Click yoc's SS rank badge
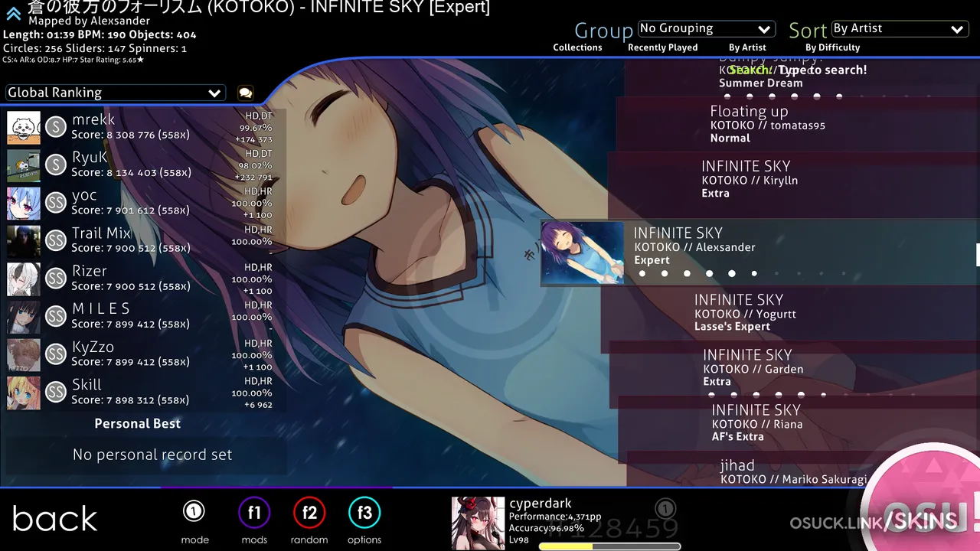 (x=56, y=202)
